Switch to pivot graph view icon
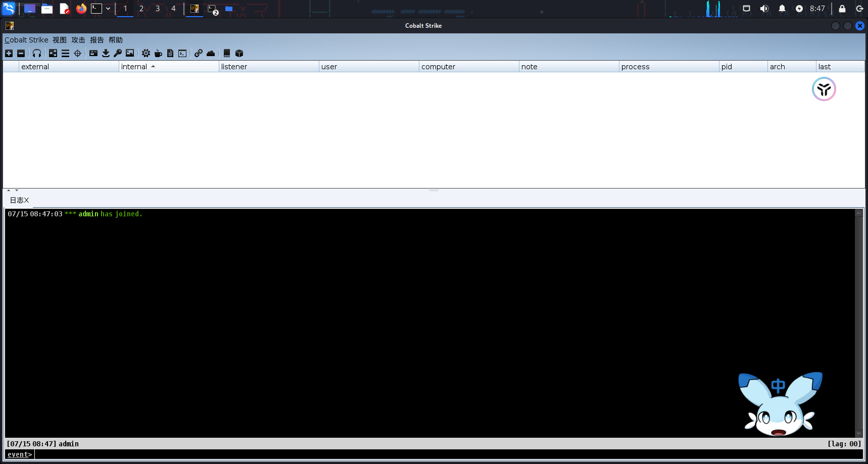The width and height of the screenshot is (868, 464). point(53,53)
